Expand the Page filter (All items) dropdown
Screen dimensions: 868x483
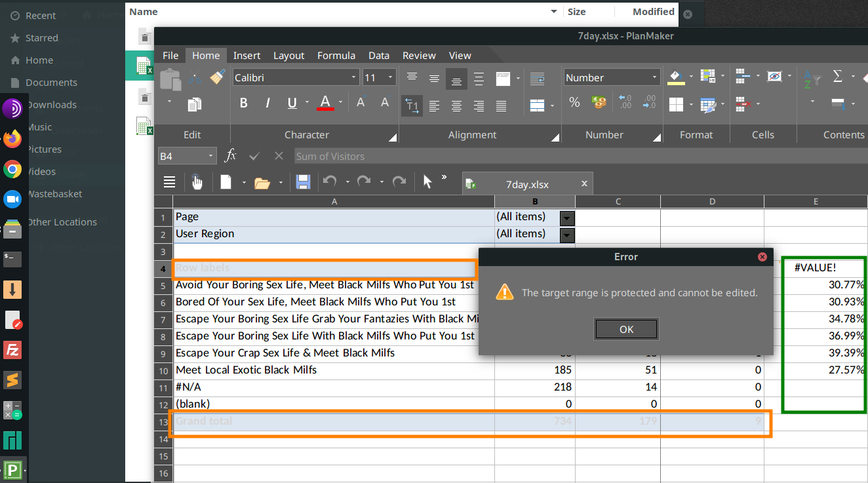tap(566, 218)
